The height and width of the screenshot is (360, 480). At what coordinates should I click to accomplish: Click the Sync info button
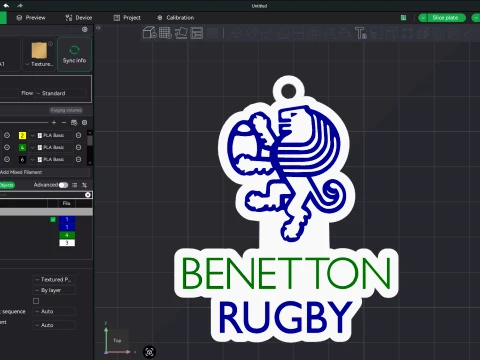74,54
